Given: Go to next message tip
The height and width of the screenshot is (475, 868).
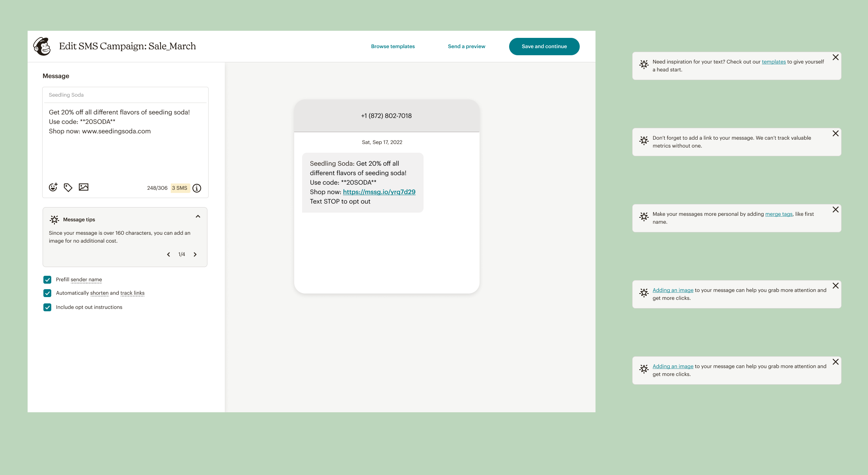Looking at the screenshot, I should coord(195,254).
